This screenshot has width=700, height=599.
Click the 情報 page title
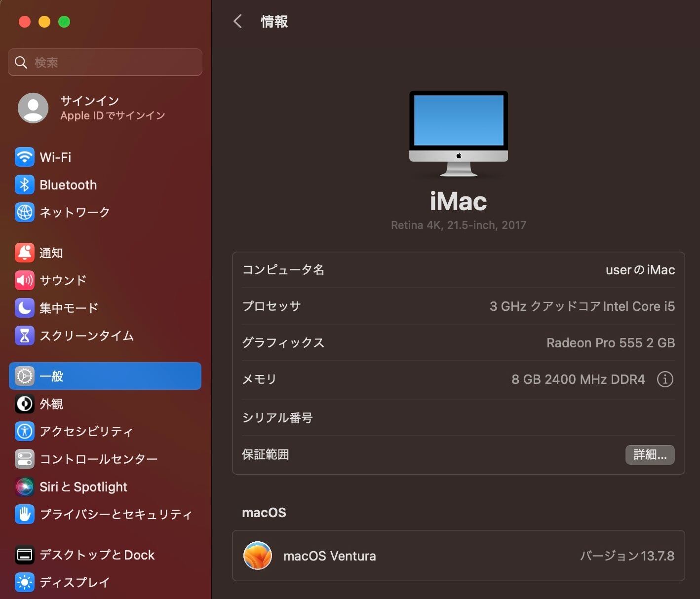pos(274,21)
